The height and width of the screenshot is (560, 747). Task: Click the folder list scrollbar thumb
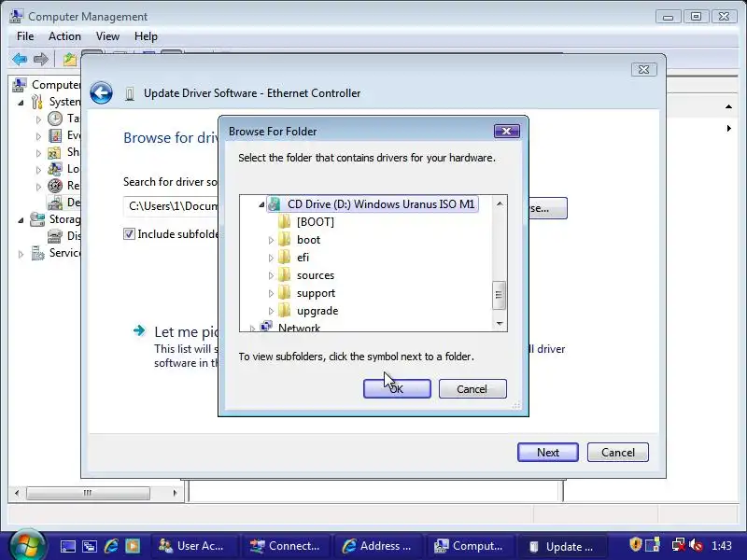(499, 295)
